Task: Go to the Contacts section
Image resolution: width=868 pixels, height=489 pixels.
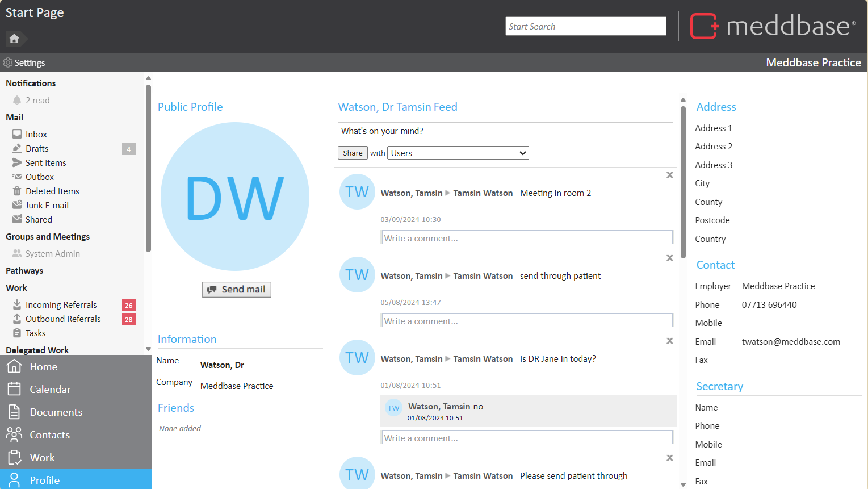Action: (49, 435)
